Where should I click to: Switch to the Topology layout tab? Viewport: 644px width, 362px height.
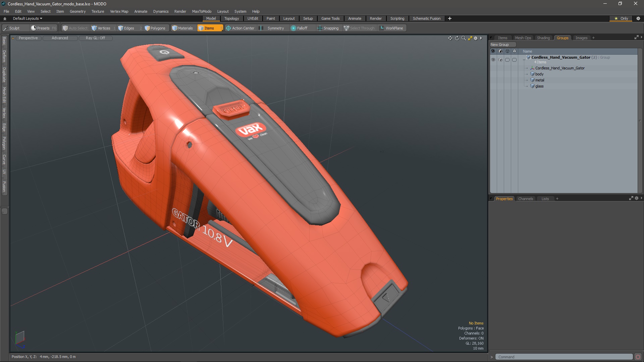point(231,18)
